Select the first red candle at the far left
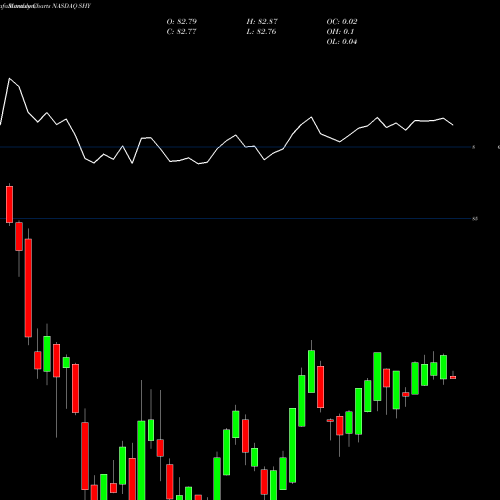Screen dimensions: 500x500 (x=10, y=204)
